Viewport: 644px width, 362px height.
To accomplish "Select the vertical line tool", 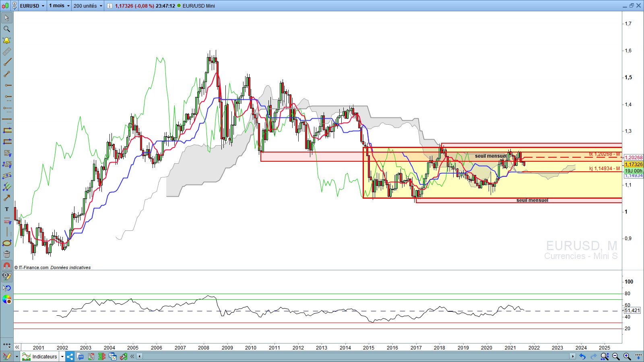I will pyautogui.click(x=6, y=232).
